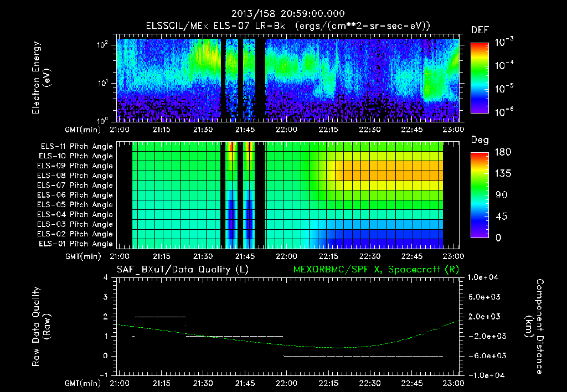567x392 pixels.
Task: Click ELS-05 Pitch Angle row label
Action: point(75,205)
